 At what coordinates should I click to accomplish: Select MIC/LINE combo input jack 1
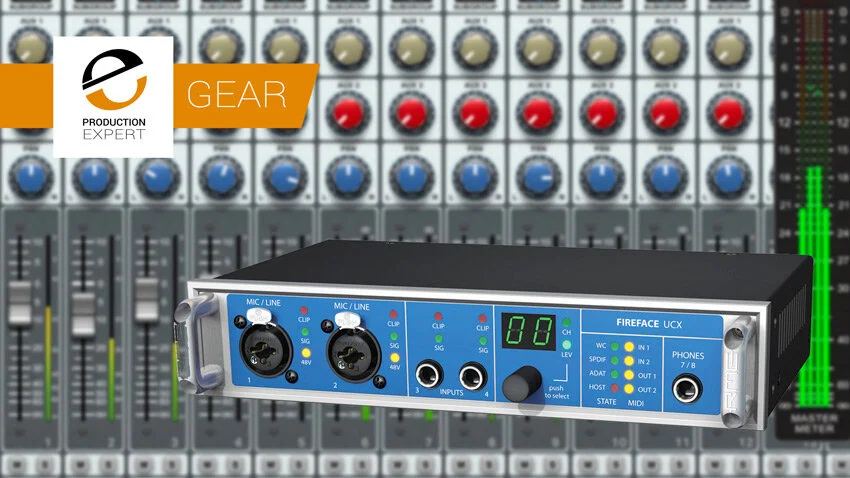(x=264, y=350)
